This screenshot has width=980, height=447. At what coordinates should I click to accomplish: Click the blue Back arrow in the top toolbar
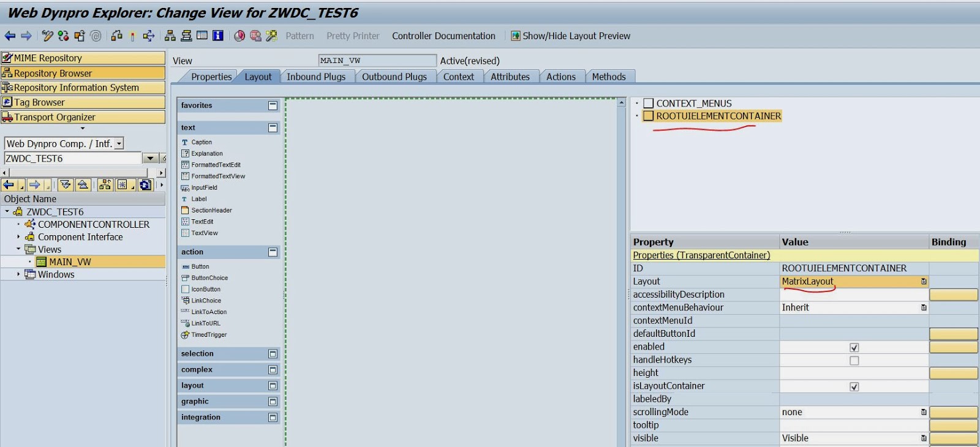click(10, 36)
